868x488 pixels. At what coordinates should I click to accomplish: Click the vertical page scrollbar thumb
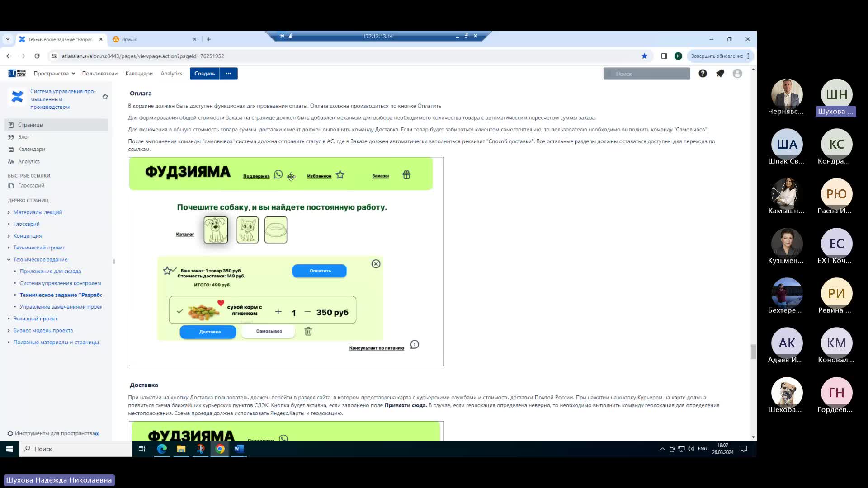pyautogui.click(x=753, y=352)
